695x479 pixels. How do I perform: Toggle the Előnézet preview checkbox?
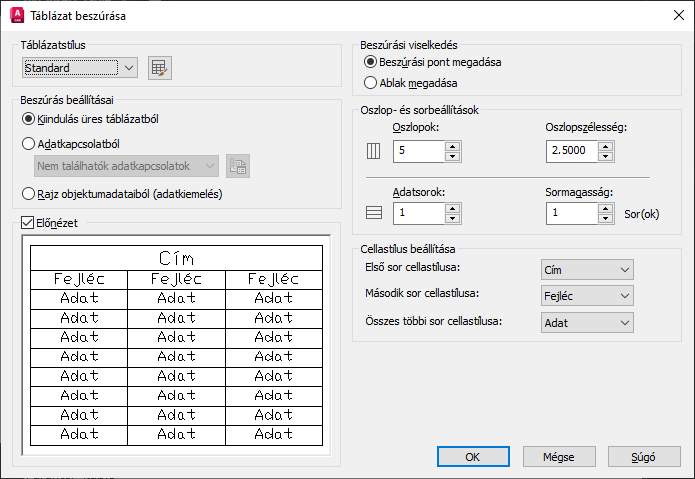coord(28,222)
